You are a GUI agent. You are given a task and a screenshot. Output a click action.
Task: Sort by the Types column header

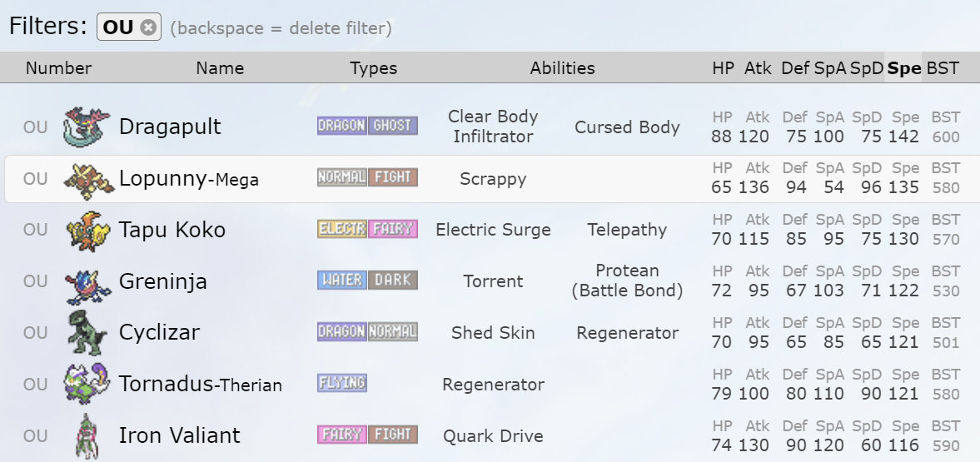click(373, 68)
